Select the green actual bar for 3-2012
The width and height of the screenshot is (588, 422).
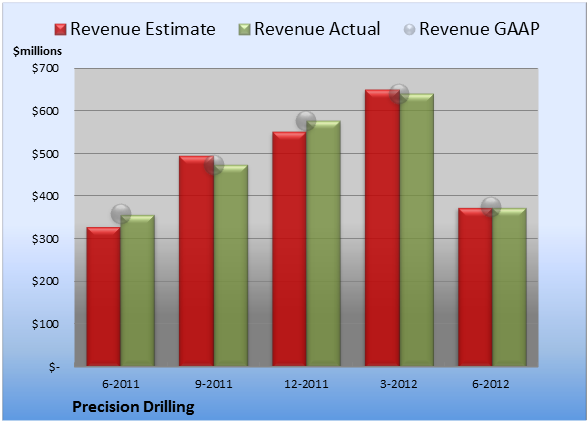(416, 230)
